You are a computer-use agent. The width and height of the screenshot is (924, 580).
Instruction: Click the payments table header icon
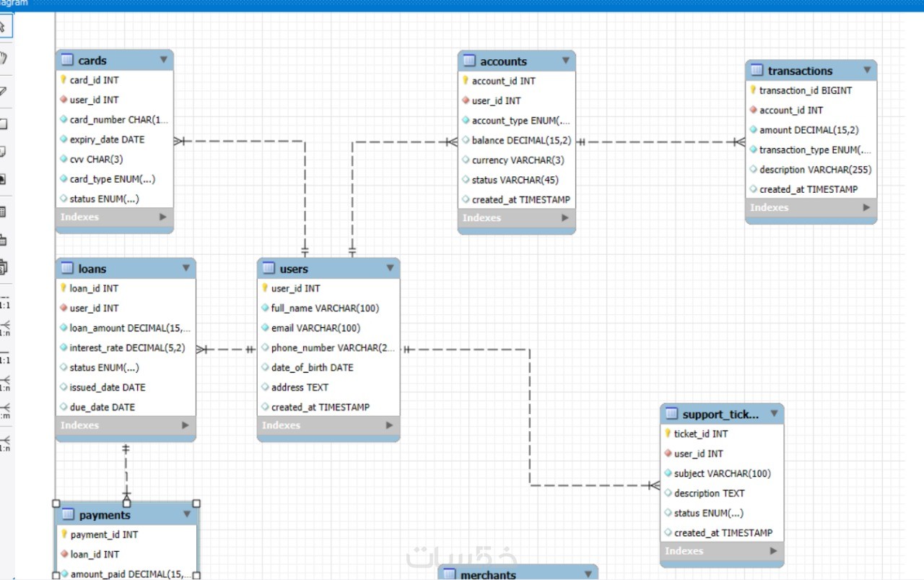click(x=68, y=514)
